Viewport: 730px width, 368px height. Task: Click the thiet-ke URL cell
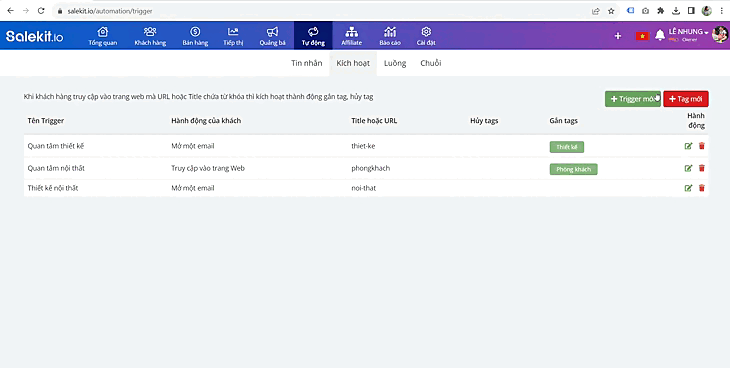tap(363, 146)
